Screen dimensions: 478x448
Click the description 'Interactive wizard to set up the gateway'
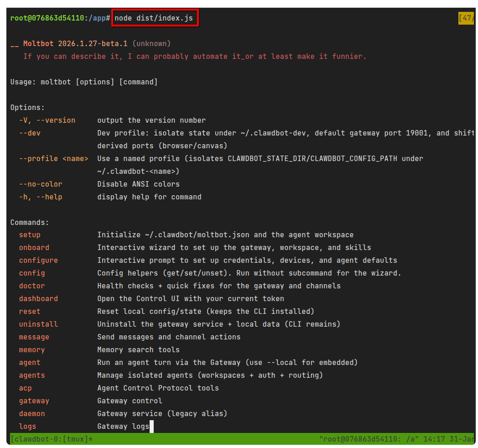coord(234,248)
